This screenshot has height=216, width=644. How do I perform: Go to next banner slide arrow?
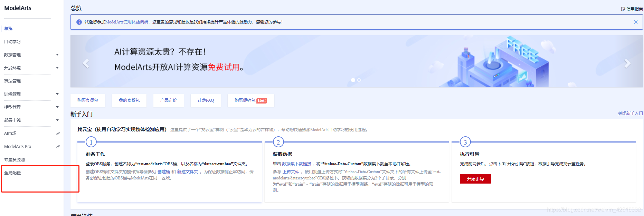point(627,63)
